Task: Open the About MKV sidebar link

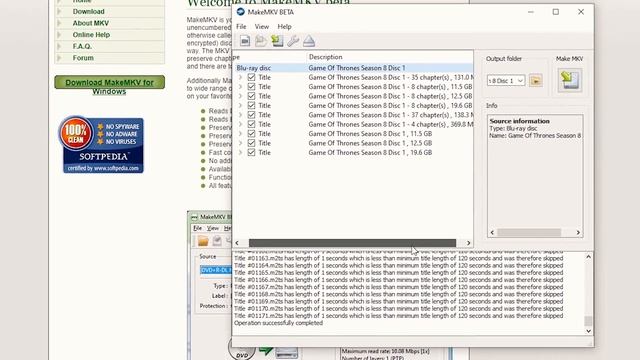Action: [x=91, y=23]
